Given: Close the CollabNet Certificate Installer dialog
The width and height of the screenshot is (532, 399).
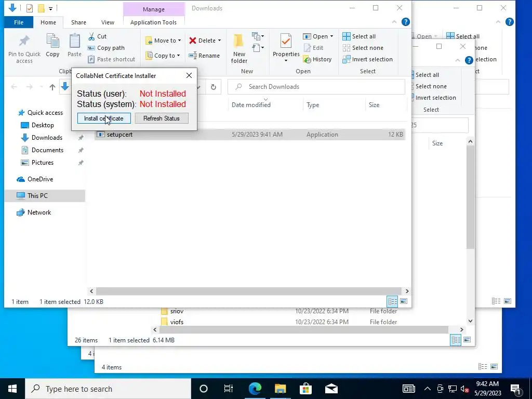Looking at the screenshot, I should (x=189, y=75).
